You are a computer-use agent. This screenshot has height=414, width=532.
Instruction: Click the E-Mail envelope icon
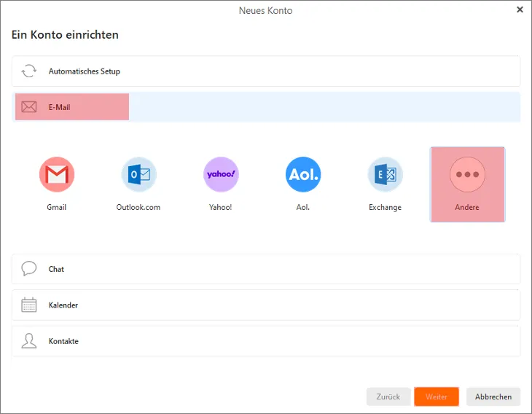coord(29,107)
